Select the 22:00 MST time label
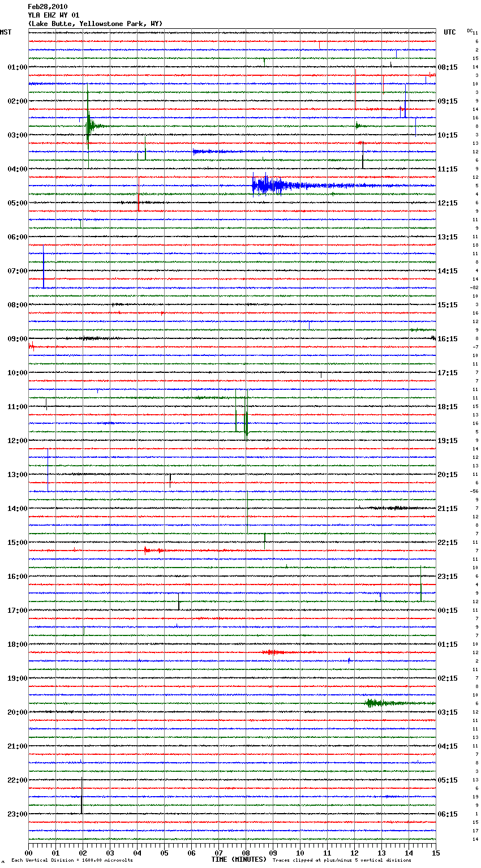Viewport: 481px width, 868px height. (x=18, y=780)
